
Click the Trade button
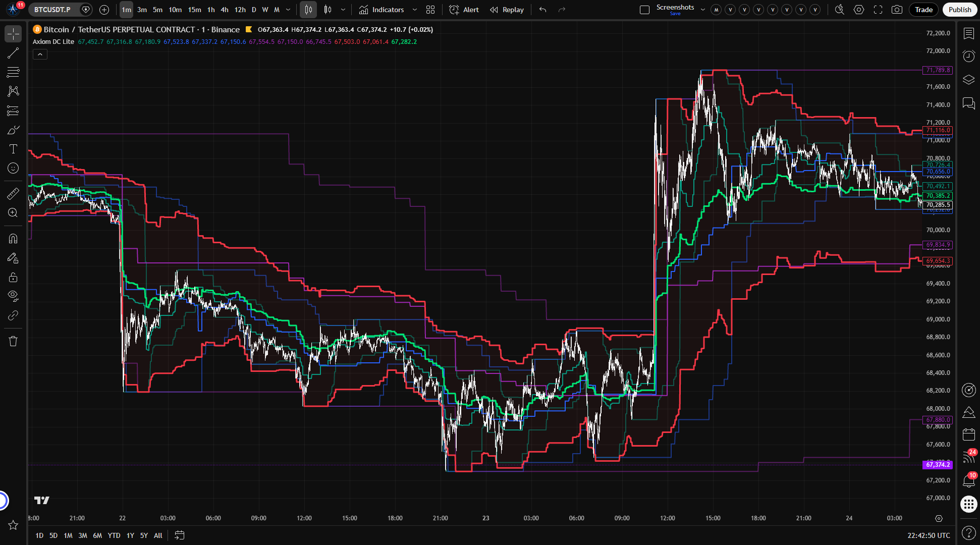coord(923,10)
